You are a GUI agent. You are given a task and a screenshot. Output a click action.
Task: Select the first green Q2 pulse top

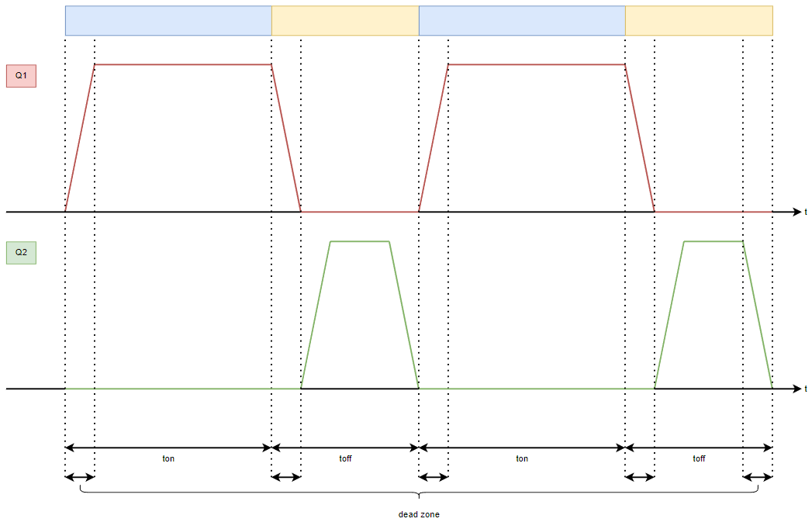click(x=360, y=242)
